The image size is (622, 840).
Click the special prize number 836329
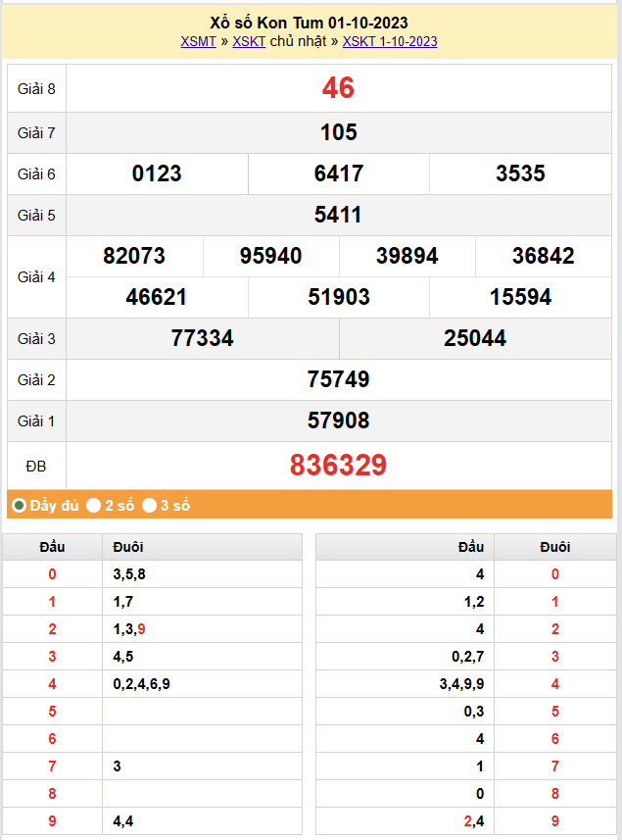[x=338, y=465]
